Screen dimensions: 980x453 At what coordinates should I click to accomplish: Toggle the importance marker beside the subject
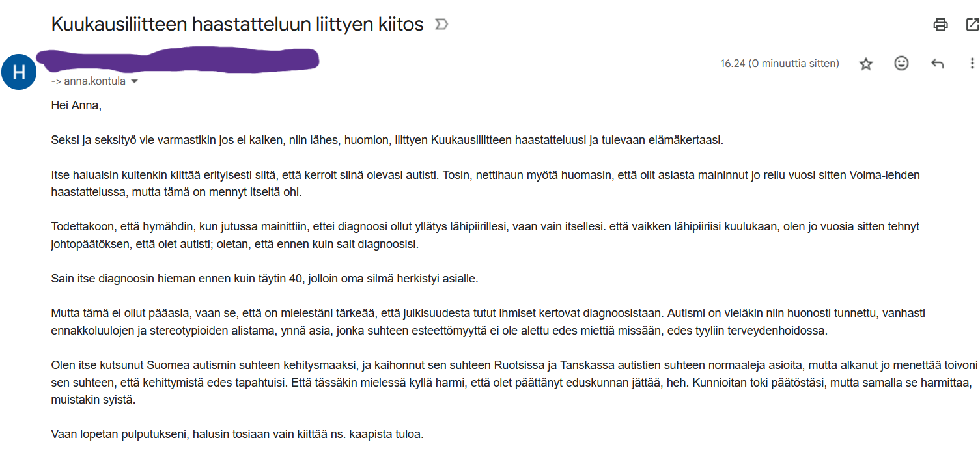click(441, 25)
